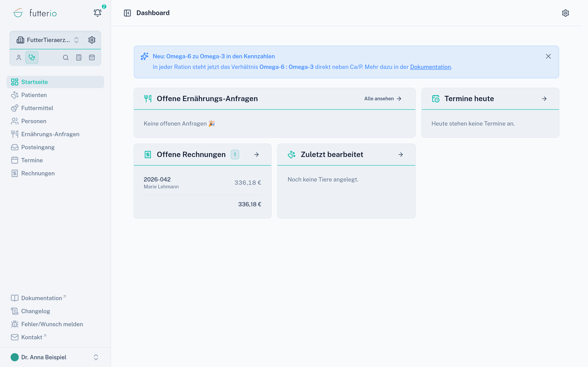
Task: Open practice settings gear in sidebar
Action: pos(92,40)
